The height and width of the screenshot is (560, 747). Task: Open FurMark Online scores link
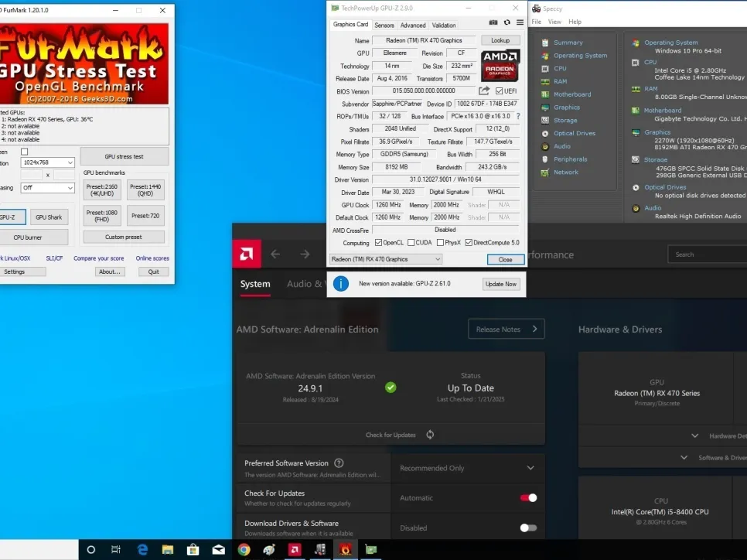pos(152,258)
